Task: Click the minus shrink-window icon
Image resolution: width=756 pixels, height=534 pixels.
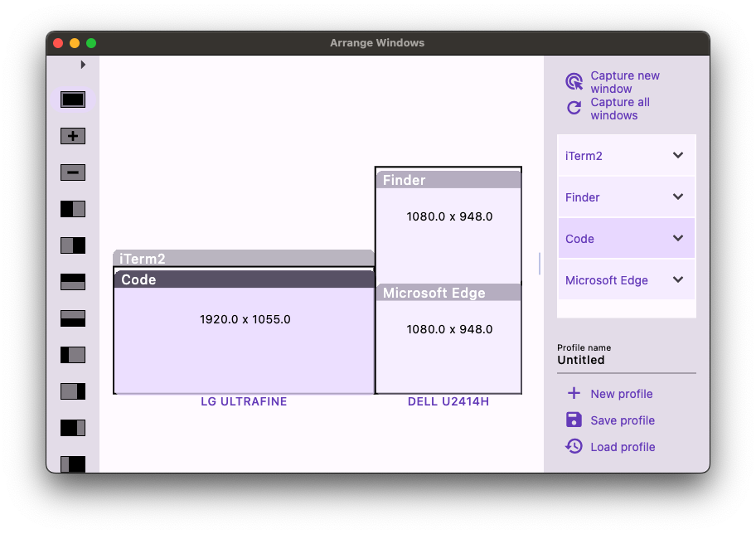Action: pyautogui.click(x=73, y=172)
